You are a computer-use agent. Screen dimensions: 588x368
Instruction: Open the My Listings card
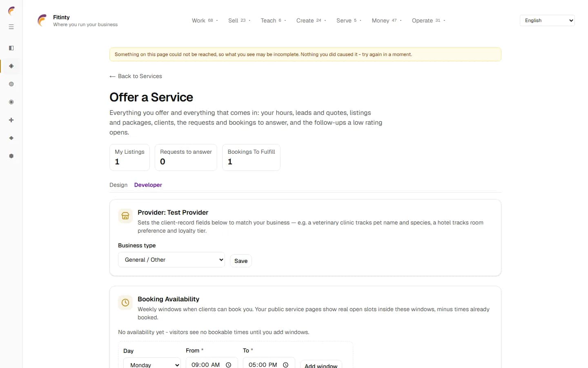(x=129, y=157)
